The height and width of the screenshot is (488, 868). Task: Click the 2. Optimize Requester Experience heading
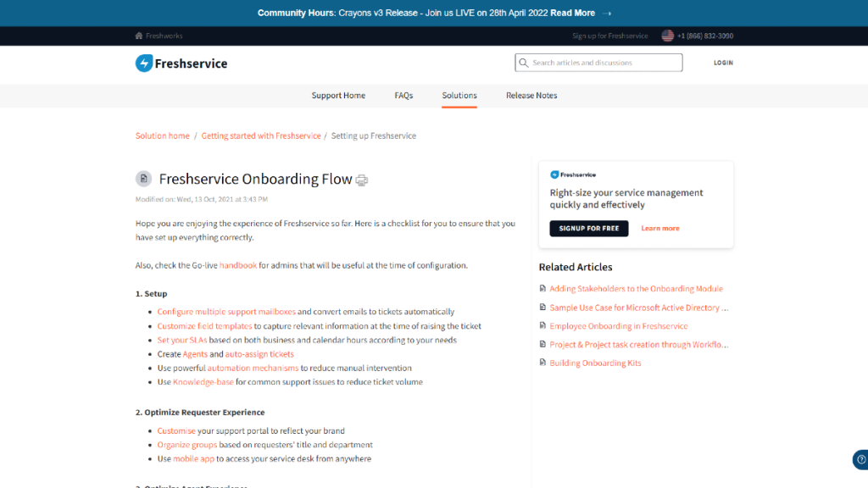pyautogui.click(x=200, y=413)
